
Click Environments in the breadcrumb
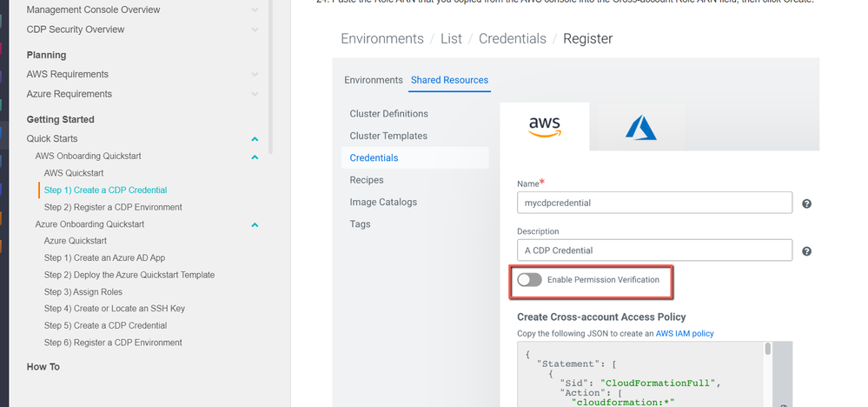382,39
